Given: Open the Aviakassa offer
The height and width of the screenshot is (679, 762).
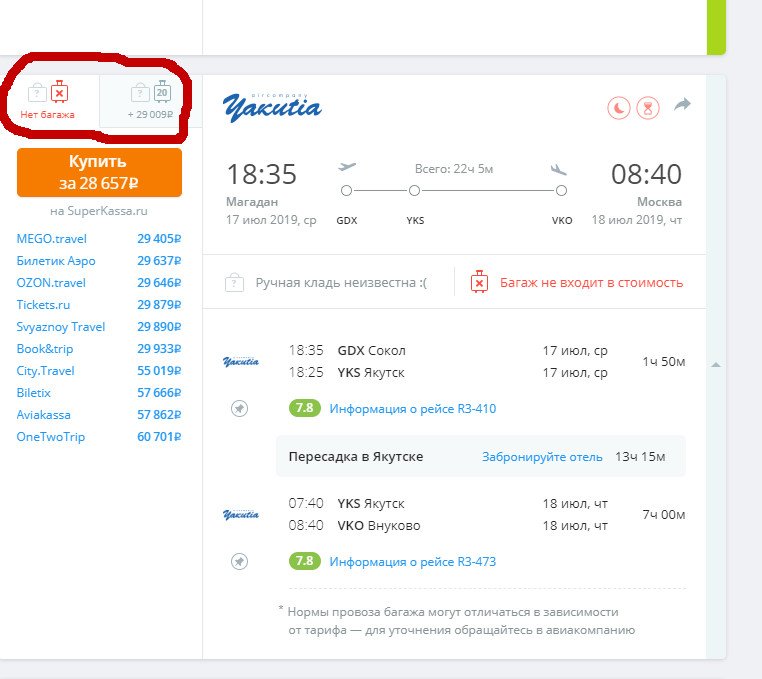Looking at the screenshot, I should (x=99, y=415).
